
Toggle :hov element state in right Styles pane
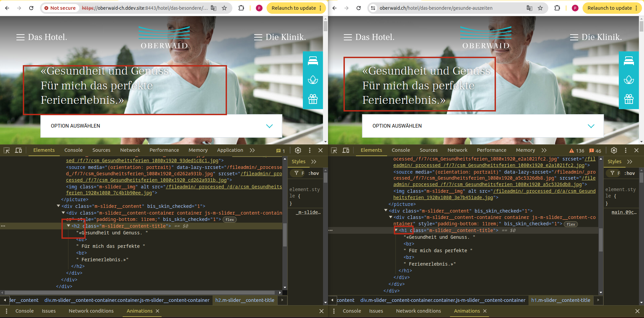coord(630,173)
